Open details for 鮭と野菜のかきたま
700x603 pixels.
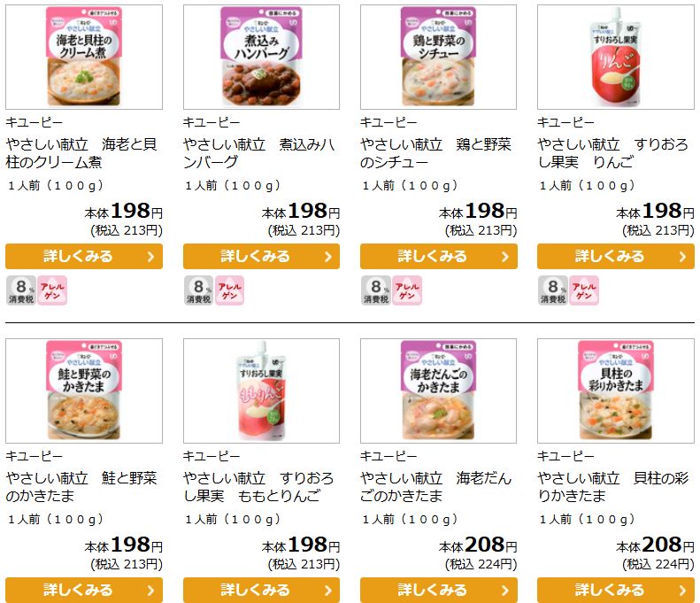coord(84,590)
